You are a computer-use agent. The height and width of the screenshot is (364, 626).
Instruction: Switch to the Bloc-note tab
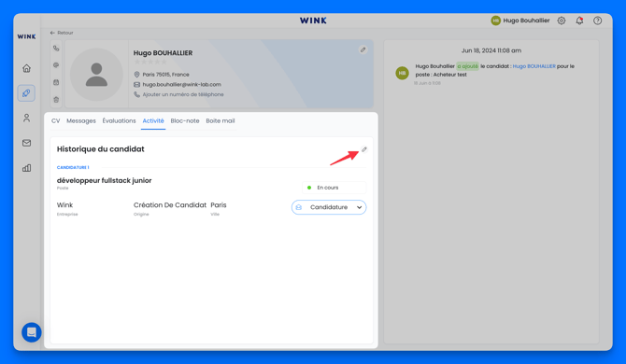(185, 120)
